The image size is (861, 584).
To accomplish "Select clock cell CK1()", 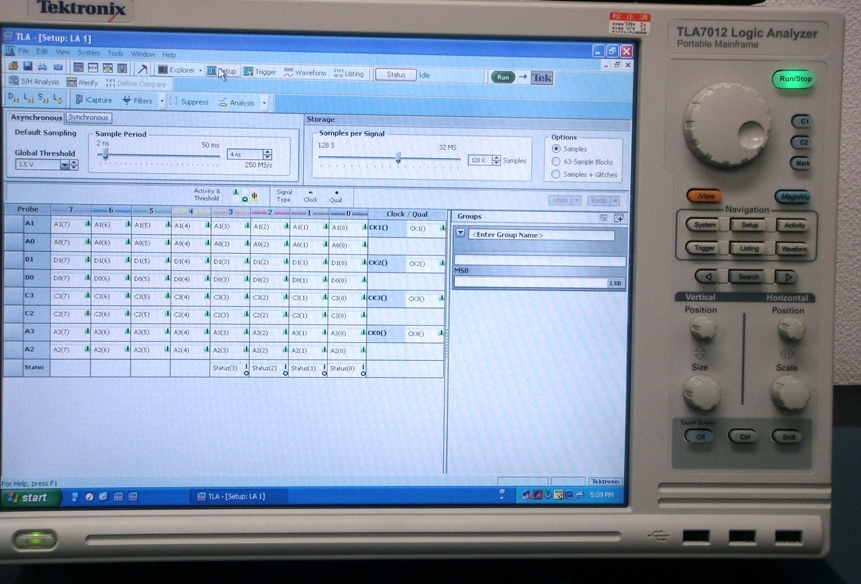I will tap(387, 227).
